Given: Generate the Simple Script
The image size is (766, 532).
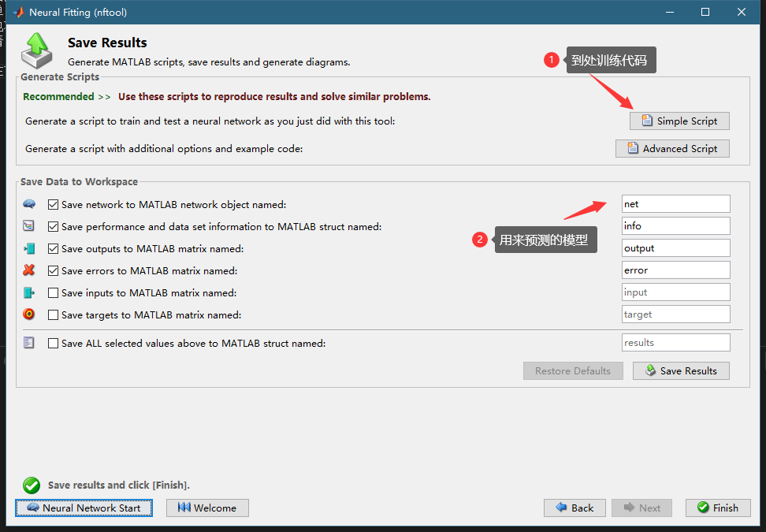Looking at the screenshot, I should pyautogui.click(x=679, y=121).
